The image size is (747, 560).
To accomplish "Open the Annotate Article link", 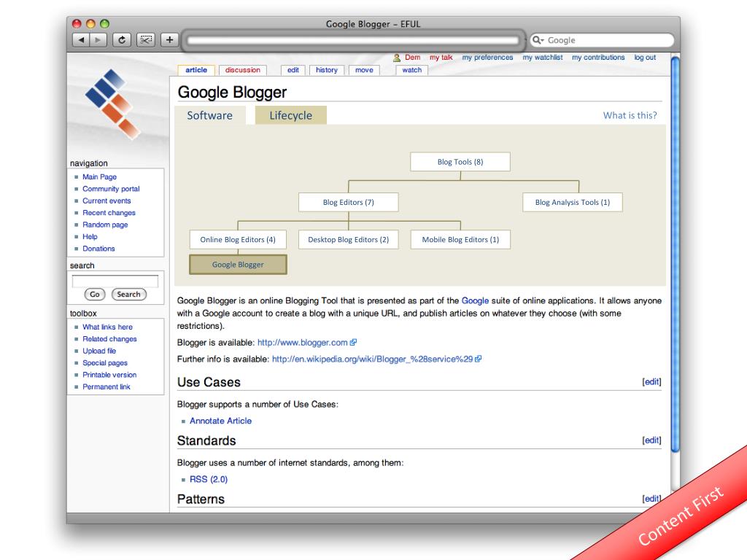I will [220, 421].
